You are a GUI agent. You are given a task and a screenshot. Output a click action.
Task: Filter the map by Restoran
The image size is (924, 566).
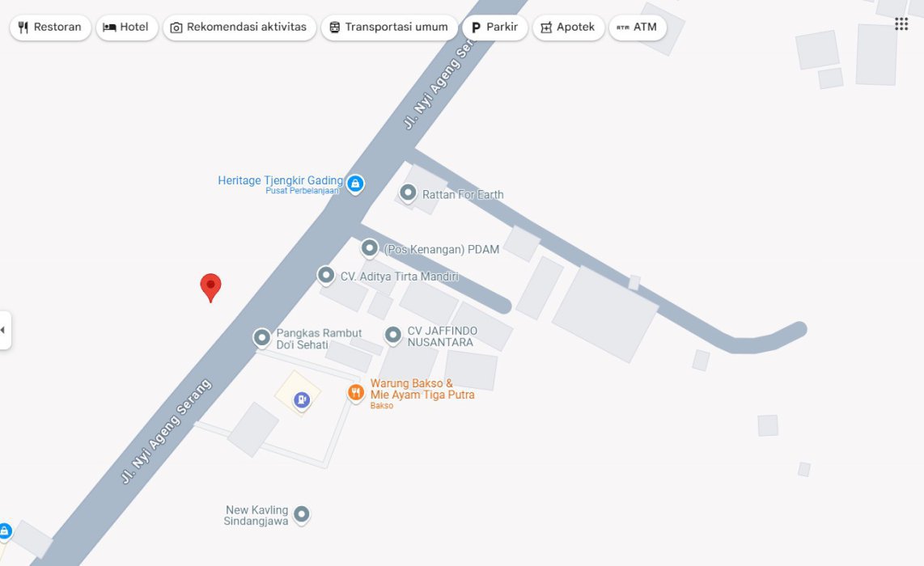[x=50, y=27]
